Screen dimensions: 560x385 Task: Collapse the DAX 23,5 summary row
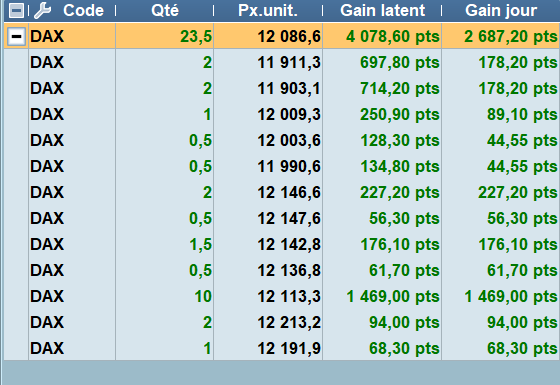(x=16, y=36)
